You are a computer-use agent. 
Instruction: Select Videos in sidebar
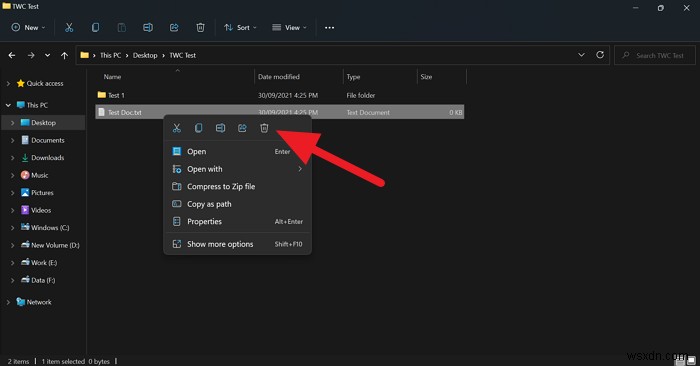41,210
